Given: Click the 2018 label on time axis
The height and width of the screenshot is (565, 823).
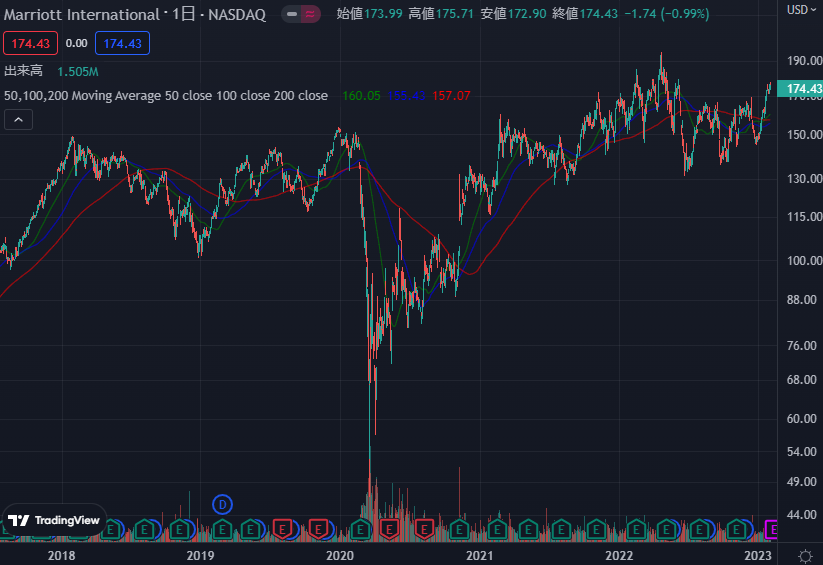Looking at the screenshot, I should coord(61,556).
